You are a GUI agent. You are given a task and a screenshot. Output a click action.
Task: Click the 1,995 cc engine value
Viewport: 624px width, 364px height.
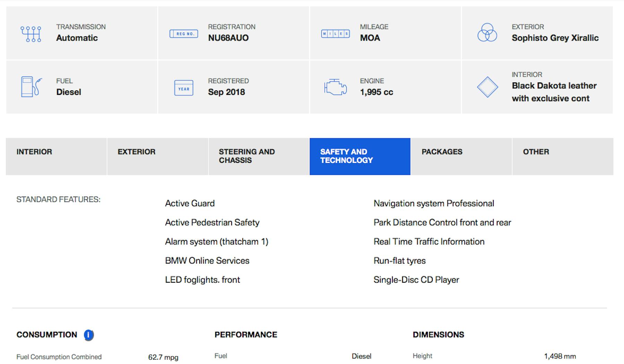[x=376, y=92]
